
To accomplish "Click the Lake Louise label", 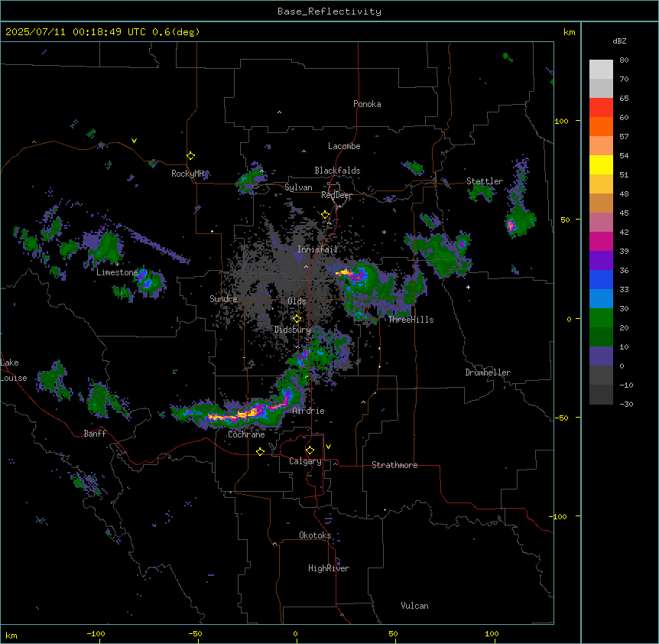I will [x=13, y=370].
